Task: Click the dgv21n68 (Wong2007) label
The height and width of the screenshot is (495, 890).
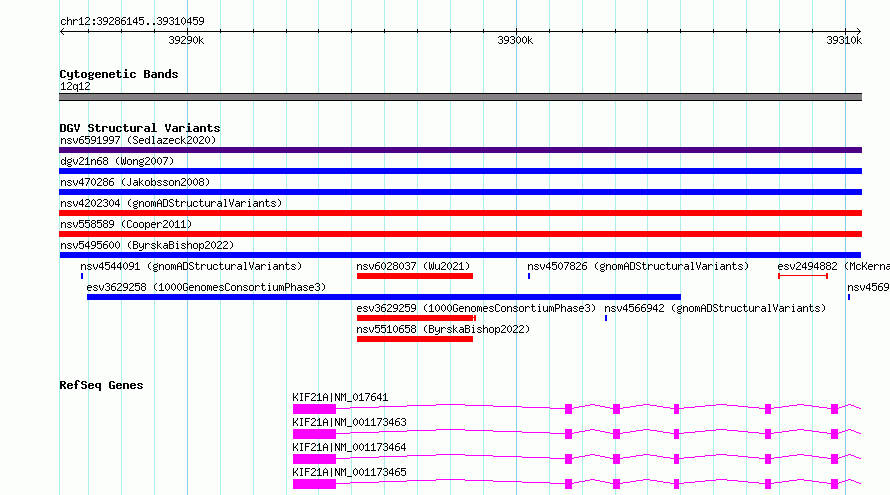Action: coord(117,161)
